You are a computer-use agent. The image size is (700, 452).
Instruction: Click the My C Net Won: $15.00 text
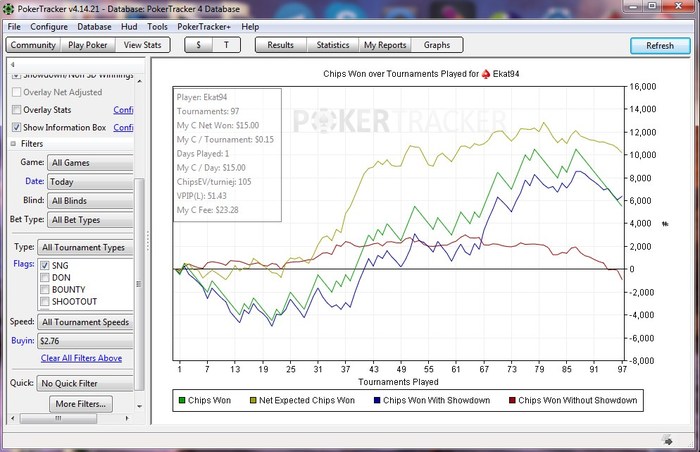tap(218, 126)
